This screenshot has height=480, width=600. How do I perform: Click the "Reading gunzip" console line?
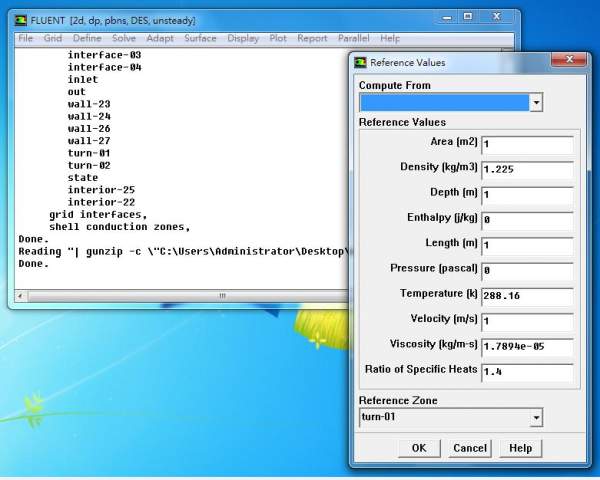[184, 251]
